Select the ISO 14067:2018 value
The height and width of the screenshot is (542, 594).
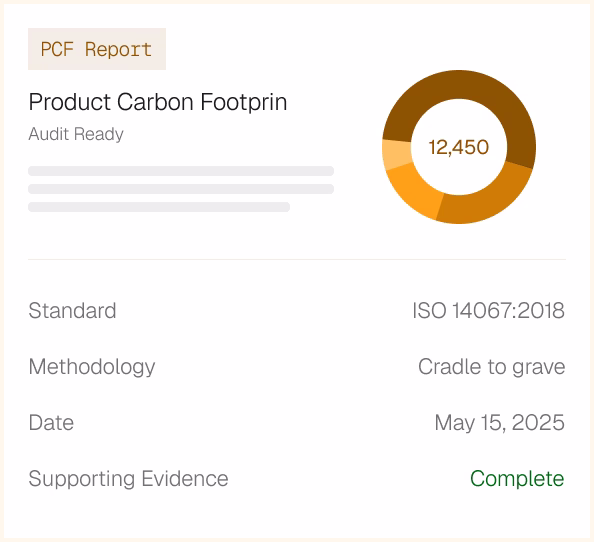pyautogui.click(x=489, y=311)
